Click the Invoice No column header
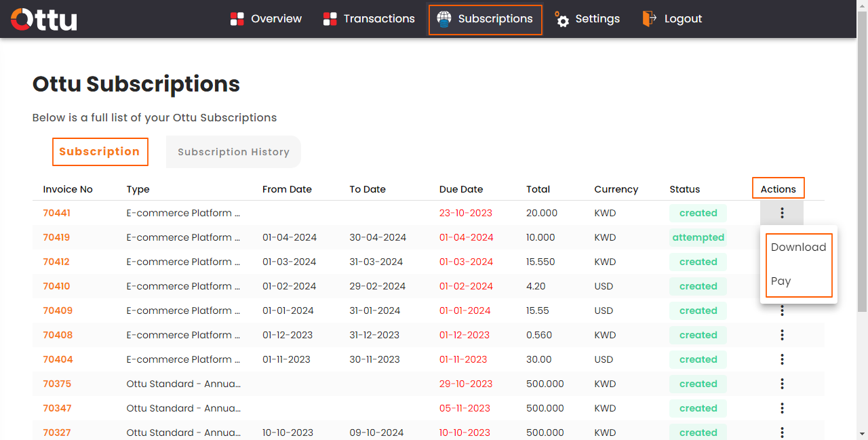 [68, 189]
